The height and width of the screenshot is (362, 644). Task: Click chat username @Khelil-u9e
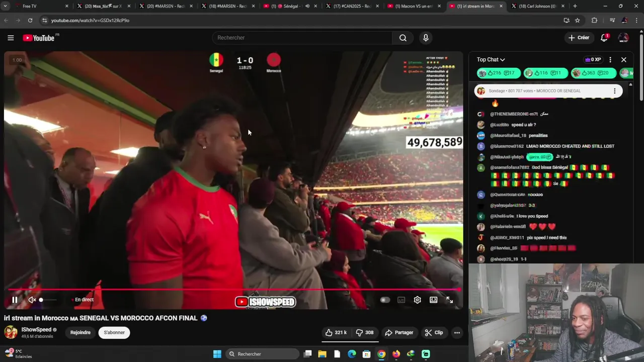502,216
